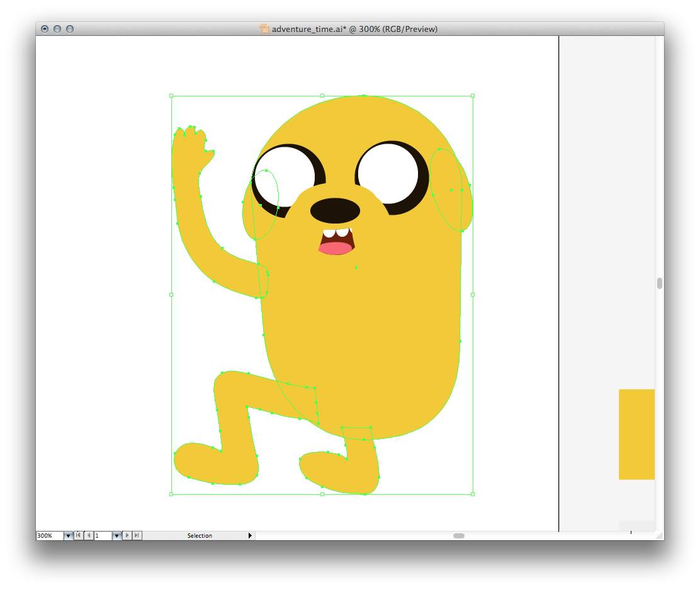
Task: Select the yellow rectangle outside the artboard
Action: (636, 434)
